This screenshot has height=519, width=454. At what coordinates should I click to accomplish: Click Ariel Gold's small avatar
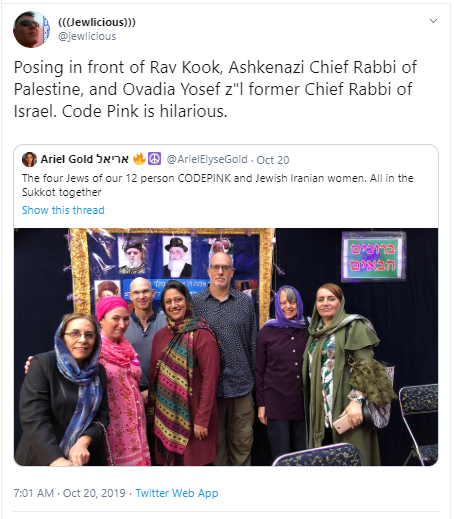tap(29, 159)
